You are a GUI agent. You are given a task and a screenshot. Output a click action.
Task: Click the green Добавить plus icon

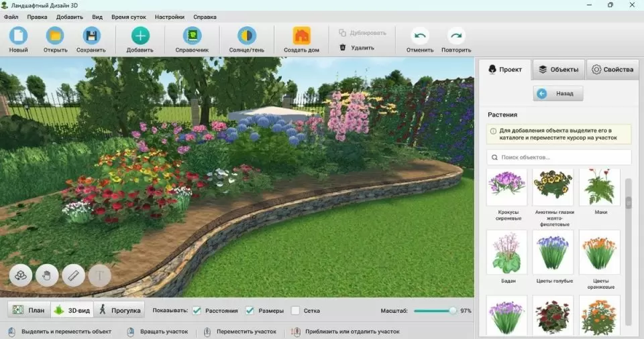click(x=140, y=36)
